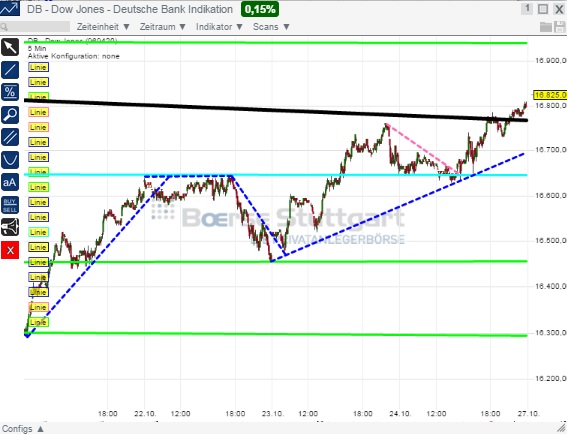Select the arrow pointer tool
The height and width of the screenshot is (434, 567).
pos(10,47)
